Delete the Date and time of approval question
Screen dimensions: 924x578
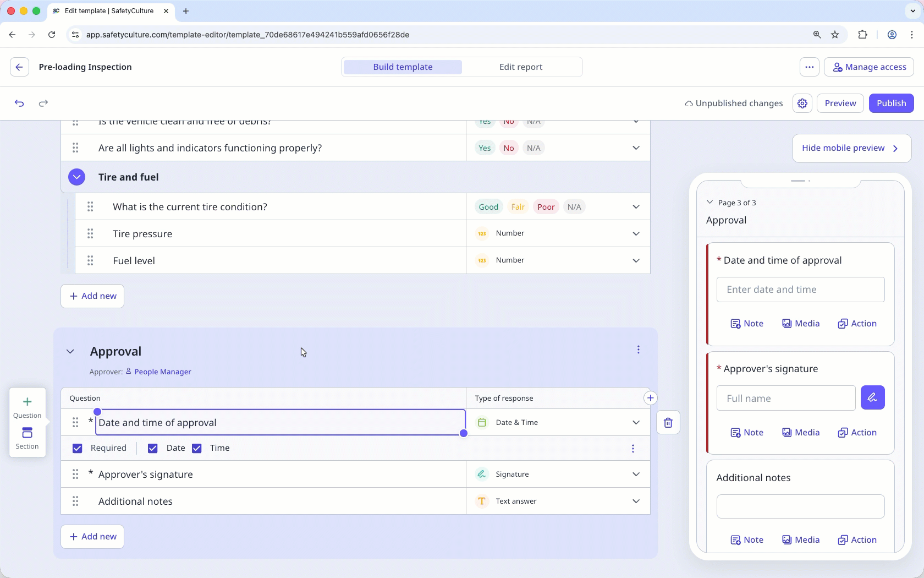coord(668,423)
